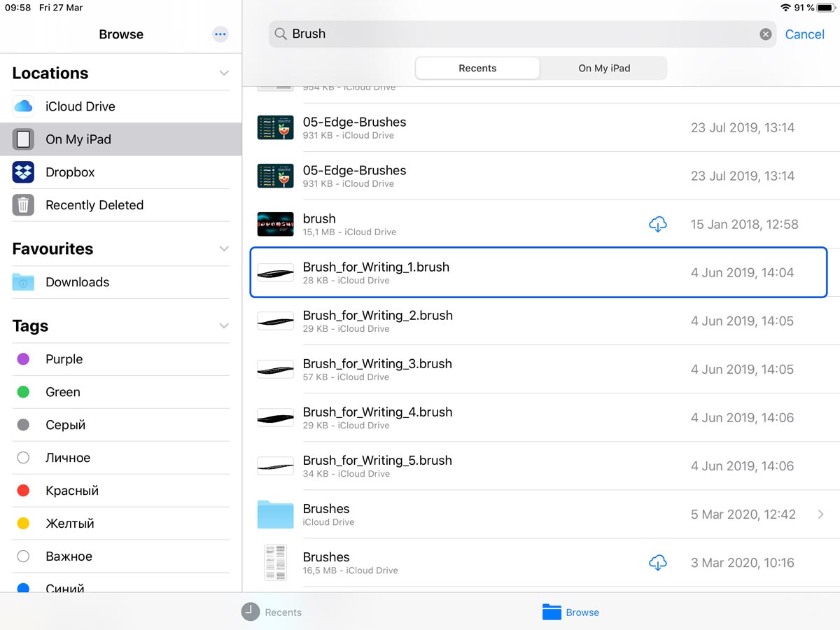
Task: Download the "brush" file via its cloud icon
Action: [657, 224]
